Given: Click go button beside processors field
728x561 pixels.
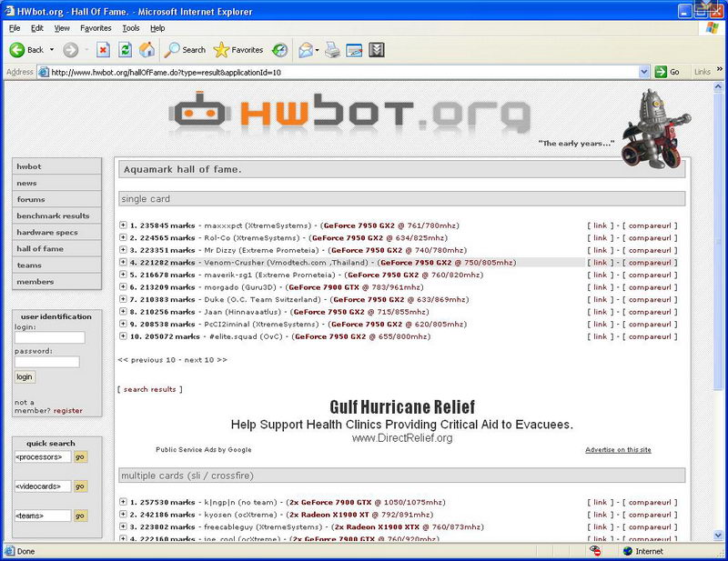Looking at the screenshot, I should (x=80, y=457).
